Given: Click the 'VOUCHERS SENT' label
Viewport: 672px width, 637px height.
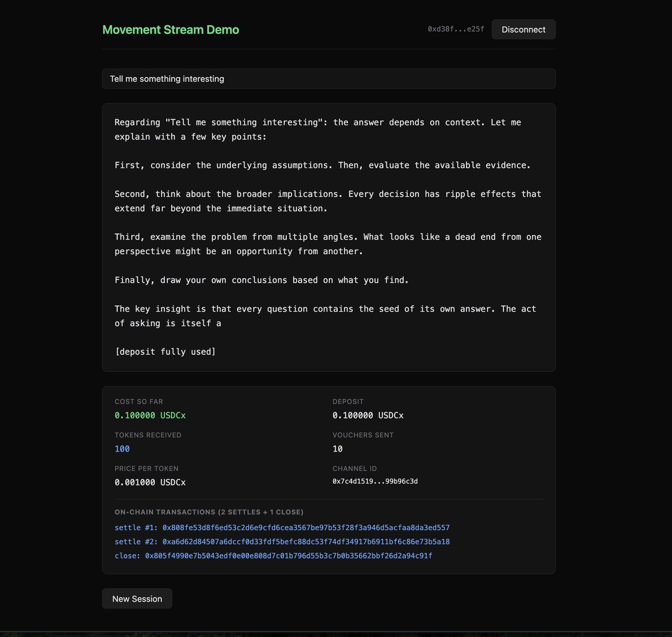Looking at the screenshot, I should pyautogui.click(x=363, y=435).
